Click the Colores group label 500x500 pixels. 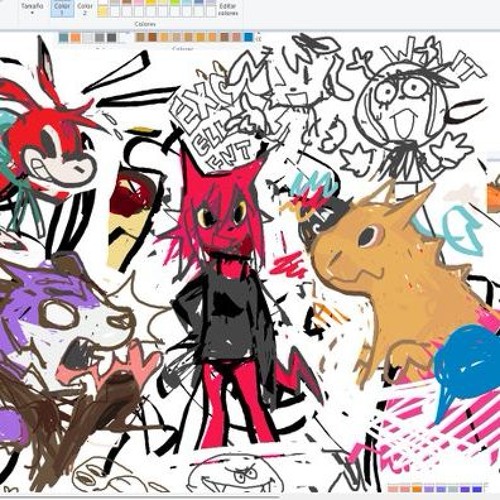145,24
